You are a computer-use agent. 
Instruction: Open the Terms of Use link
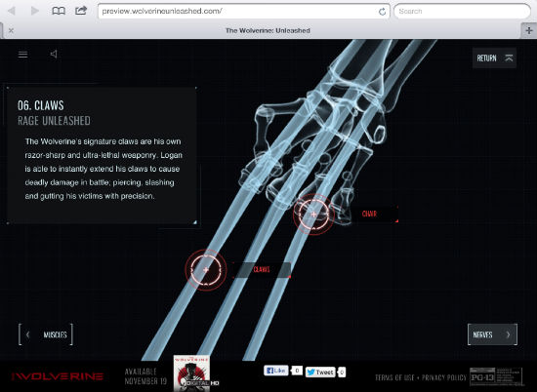pyautogui.click(x=394, y=377)
